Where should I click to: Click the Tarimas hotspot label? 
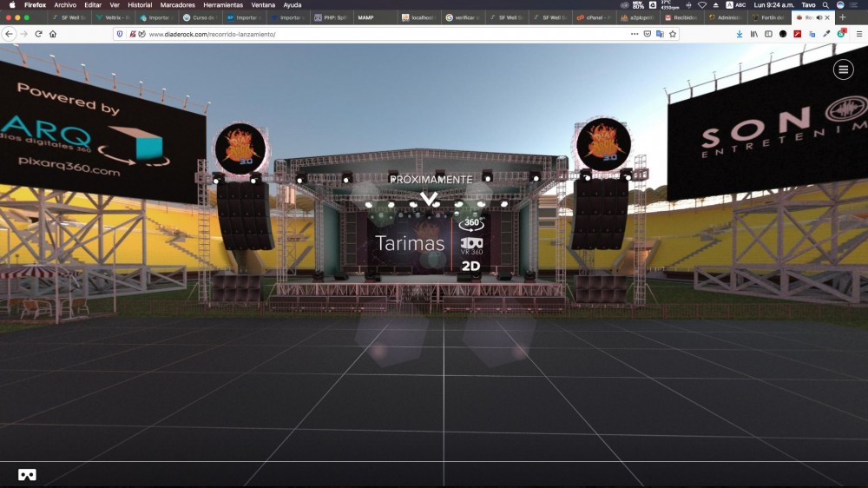click(410, 243)
